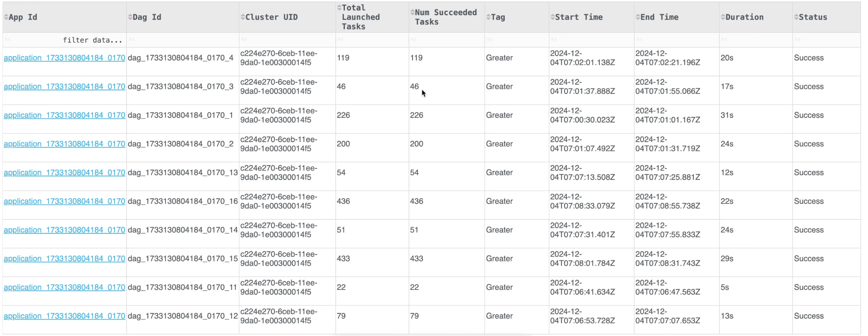Click the Dag Id sort arrows

click(x=130, y=17)
